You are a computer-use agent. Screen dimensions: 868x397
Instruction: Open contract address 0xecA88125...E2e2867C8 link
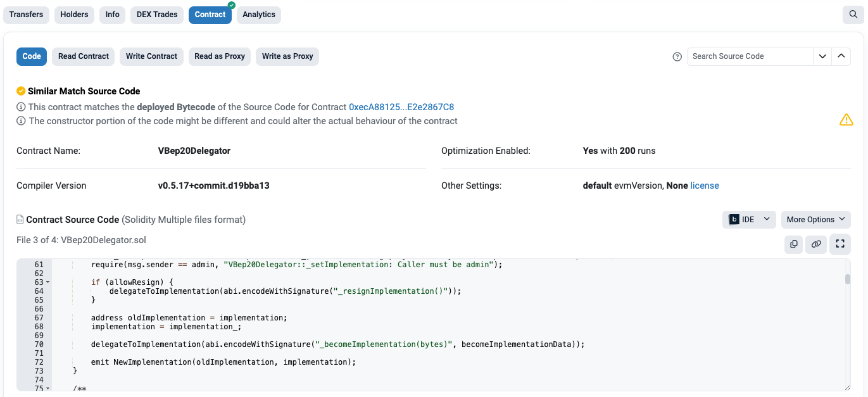(401, 107)
